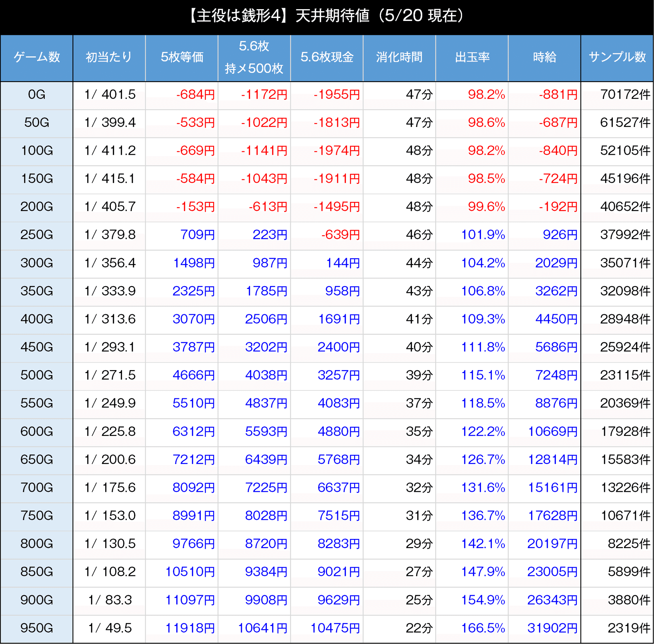Click the 出玉率 column header
The width and height of the screenshot is (654, 644).
click(x=472, y=57)
